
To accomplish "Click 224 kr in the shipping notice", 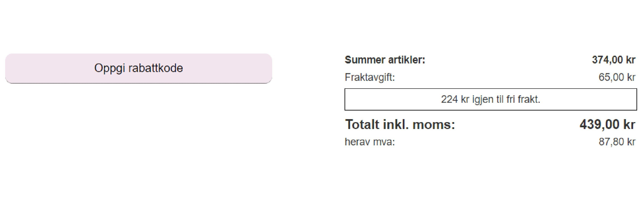I will [455, 99].
